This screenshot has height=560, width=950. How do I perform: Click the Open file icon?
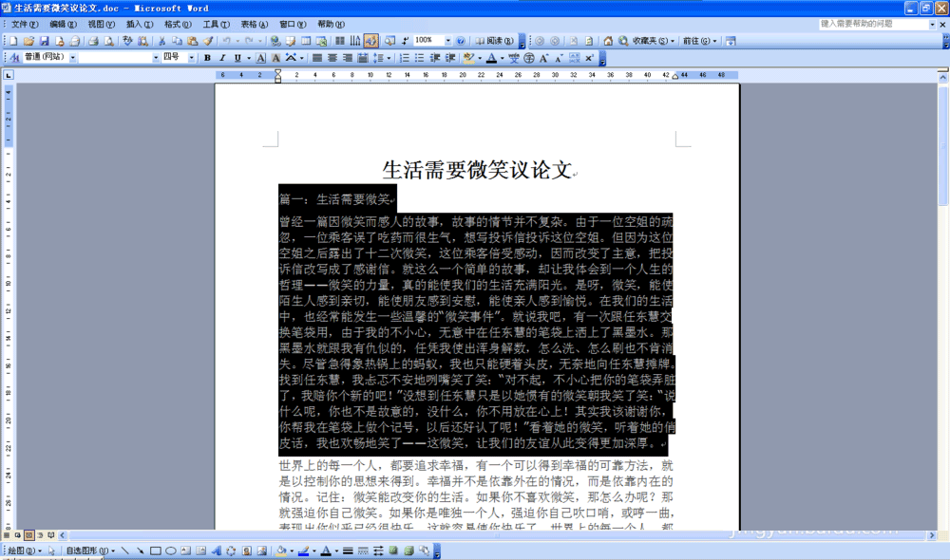click(x=28, y=41)
